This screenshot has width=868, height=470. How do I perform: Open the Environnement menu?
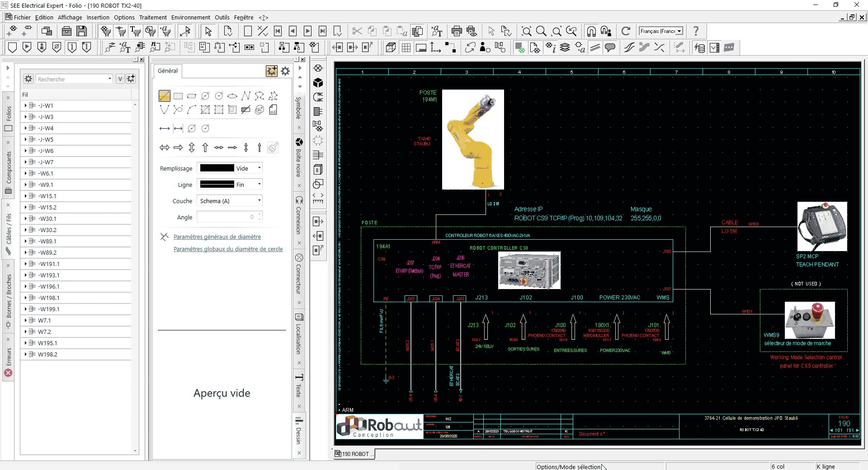(190, 17)
